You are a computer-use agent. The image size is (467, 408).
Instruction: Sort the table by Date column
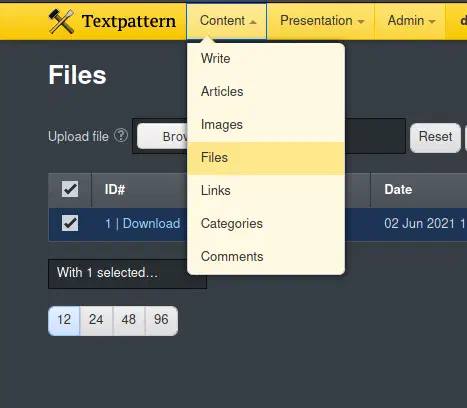click(x=398, y=189)
